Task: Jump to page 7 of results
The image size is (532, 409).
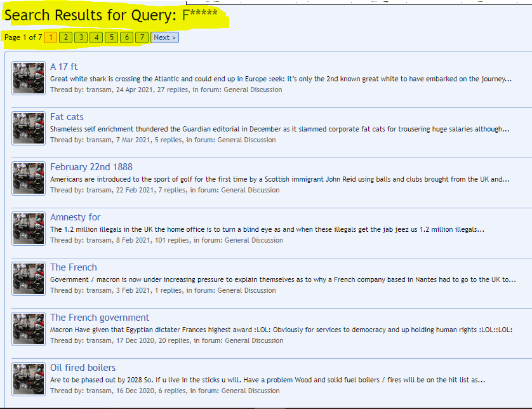Action: tap(141, 37)
